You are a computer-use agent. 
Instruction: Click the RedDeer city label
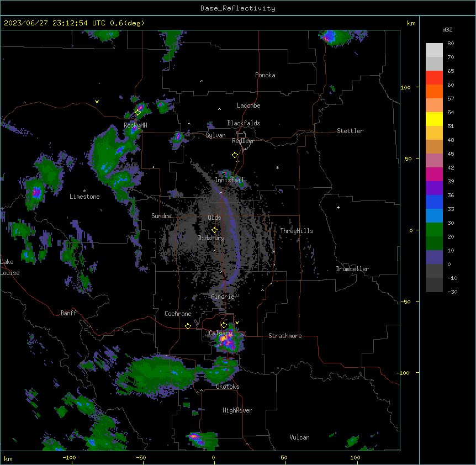pos(243,141)
